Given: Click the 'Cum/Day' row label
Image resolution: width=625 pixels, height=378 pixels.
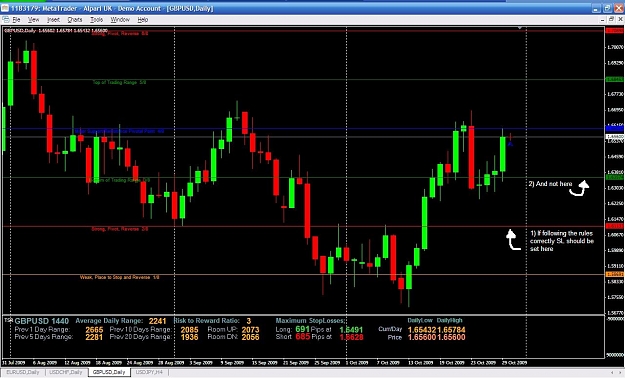Looking at the screenshot, I should point(390,329).
